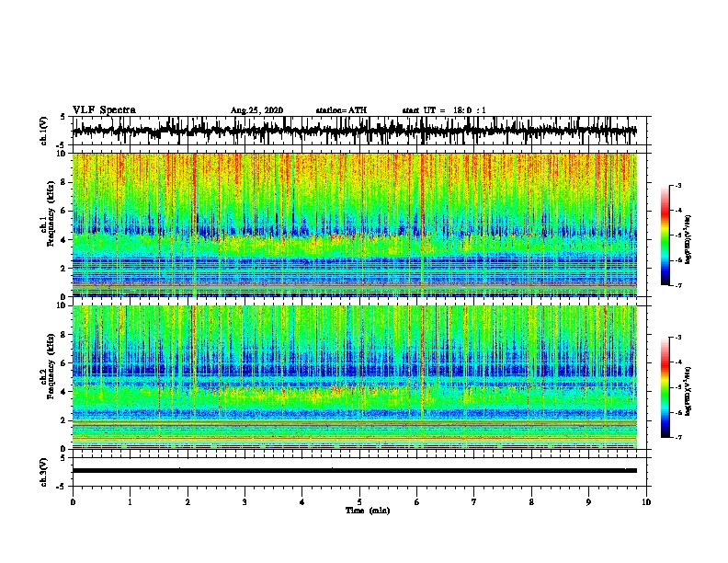Click time axis tick label "3"

pos(245,502)
